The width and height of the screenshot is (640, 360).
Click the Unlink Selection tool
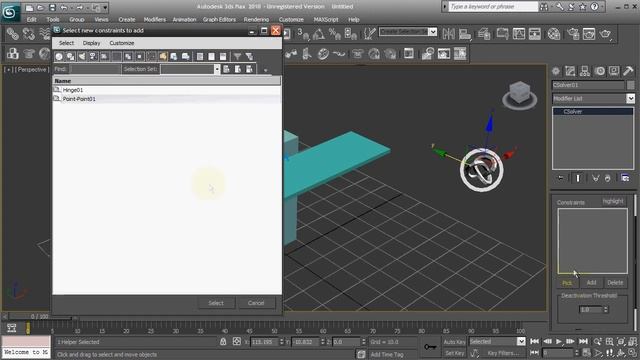click(x=29, y=33)
